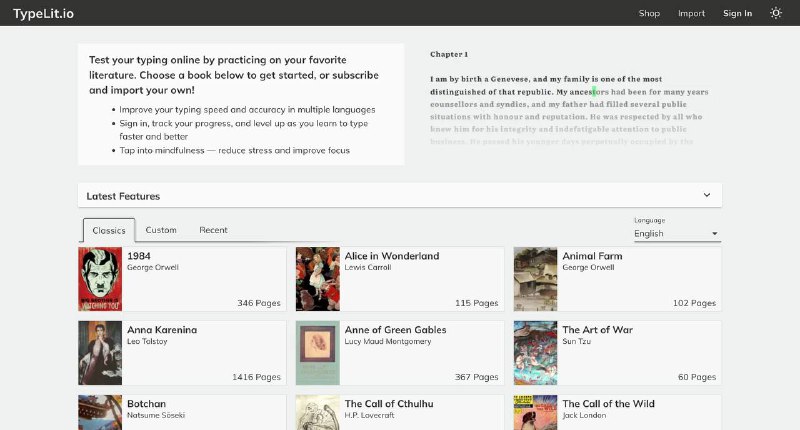The width and height of the screenshot is (800, 430).
Task: Open the 1984 book cover
Action: tap(100, 279)
